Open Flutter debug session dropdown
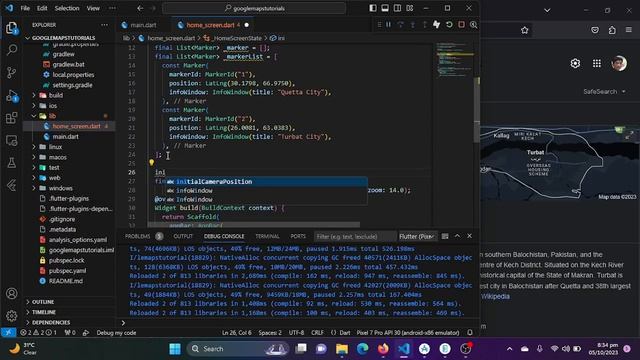 coord(417,236)
